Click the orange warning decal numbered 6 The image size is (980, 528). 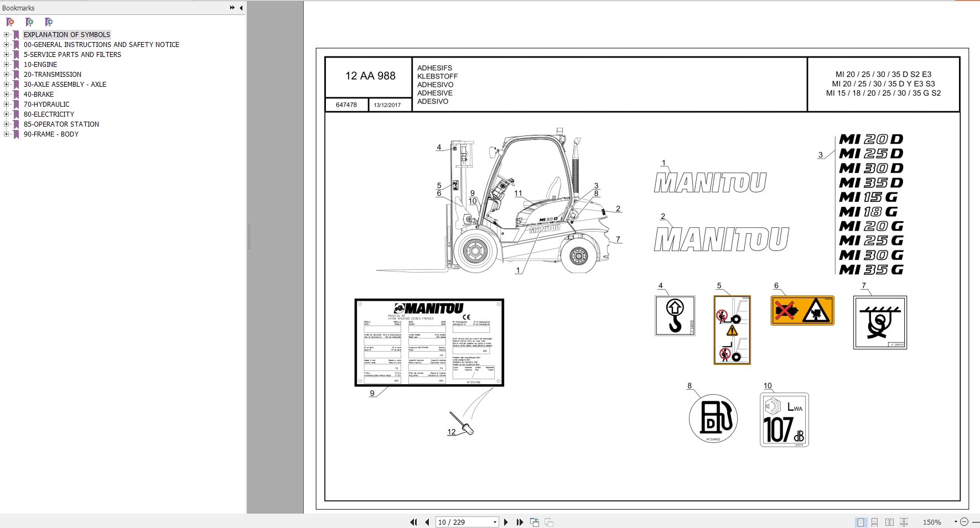[x=802, y=310]
